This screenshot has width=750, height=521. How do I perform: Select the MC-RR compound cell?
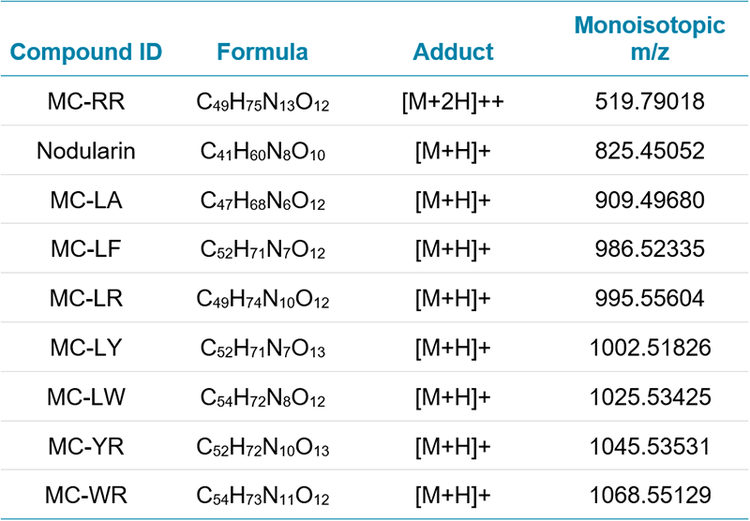[x=86, y=103]
